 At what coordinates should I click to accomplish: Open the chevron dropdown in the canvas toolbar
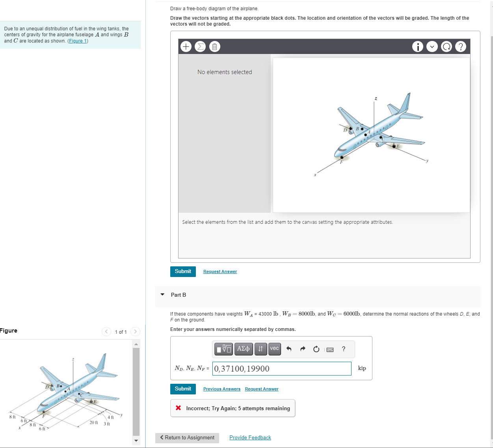pyautogui.click(x=432, y=46)
